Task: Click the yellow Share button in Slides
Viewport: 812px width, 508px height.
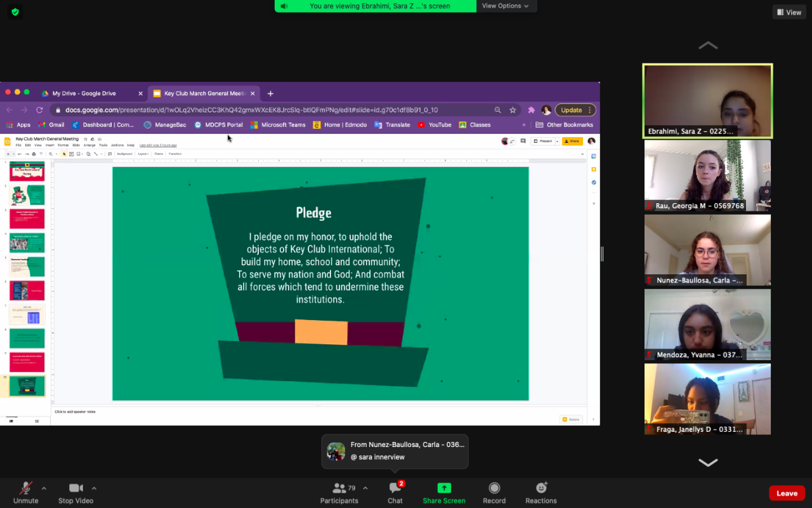Action: [572, 141]
